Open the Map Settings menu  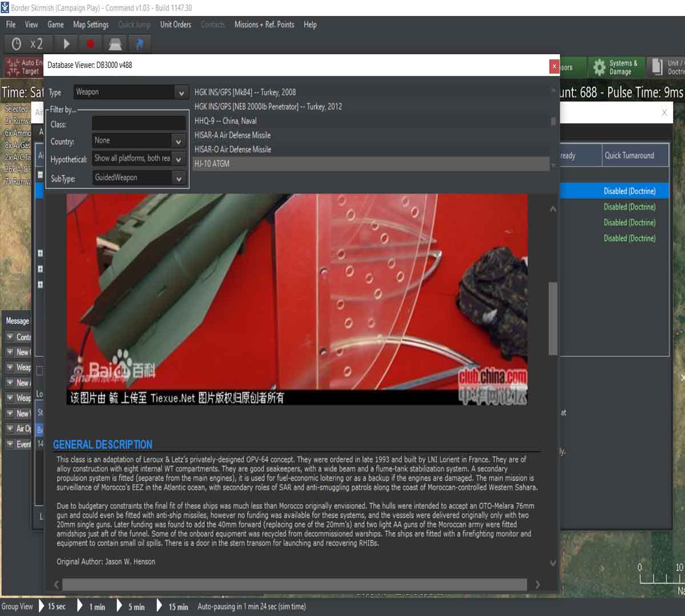point(90,25)
